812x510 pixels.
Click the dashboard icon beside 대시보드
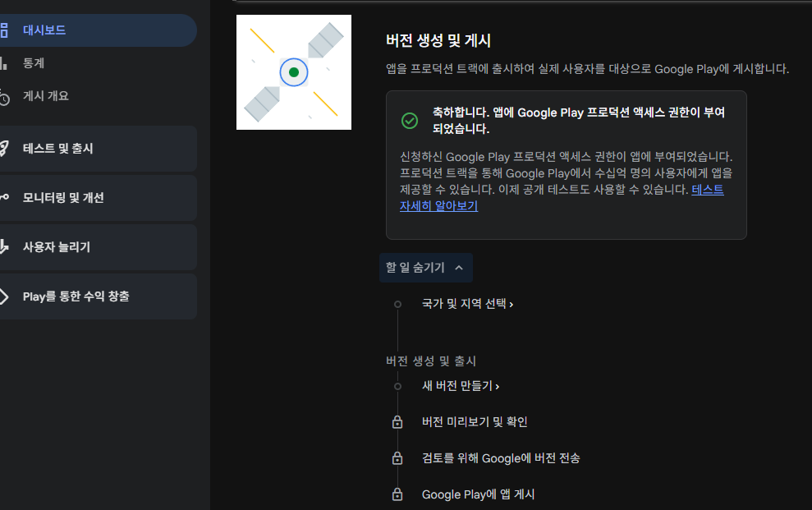pos(4,30)
